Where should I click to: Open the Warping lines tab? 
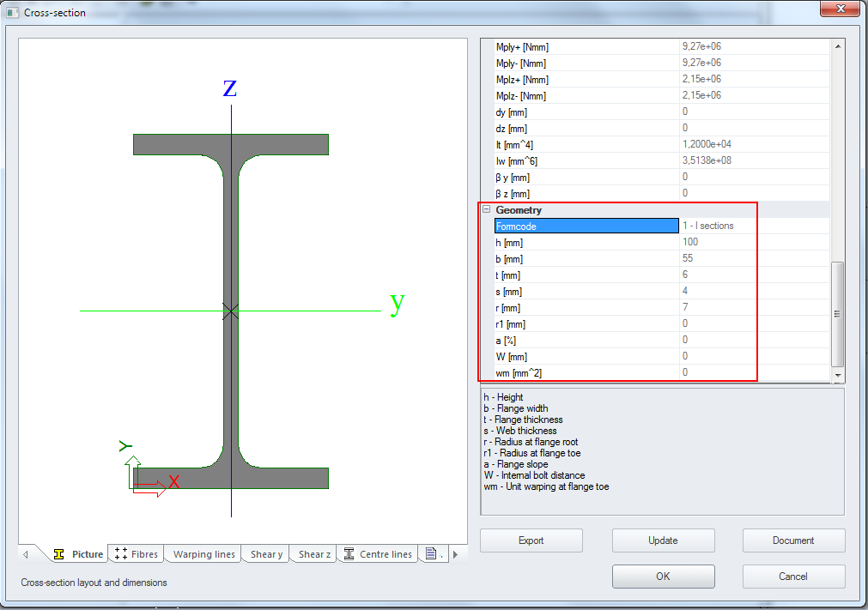pyautogui.click(x=203, y=554)
